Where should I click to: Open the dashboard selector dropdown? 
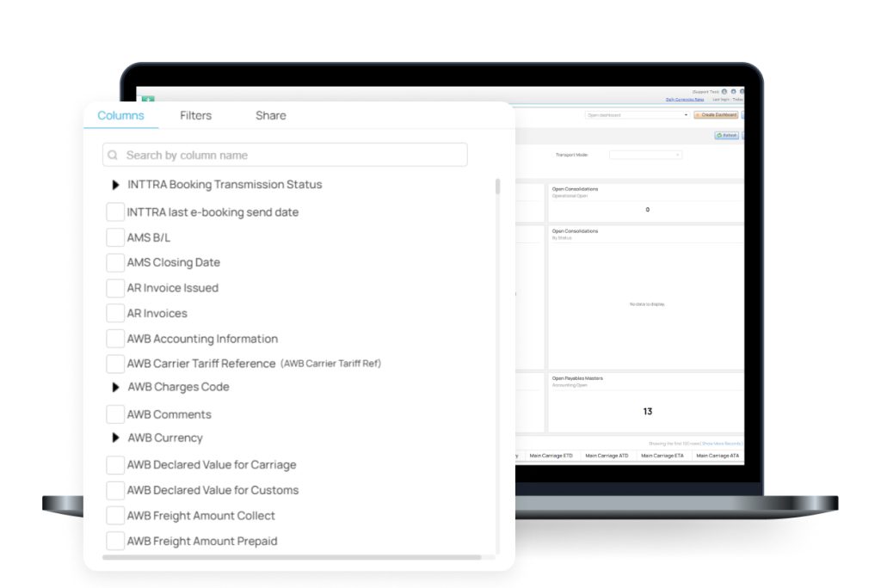(x=636, y=114)
